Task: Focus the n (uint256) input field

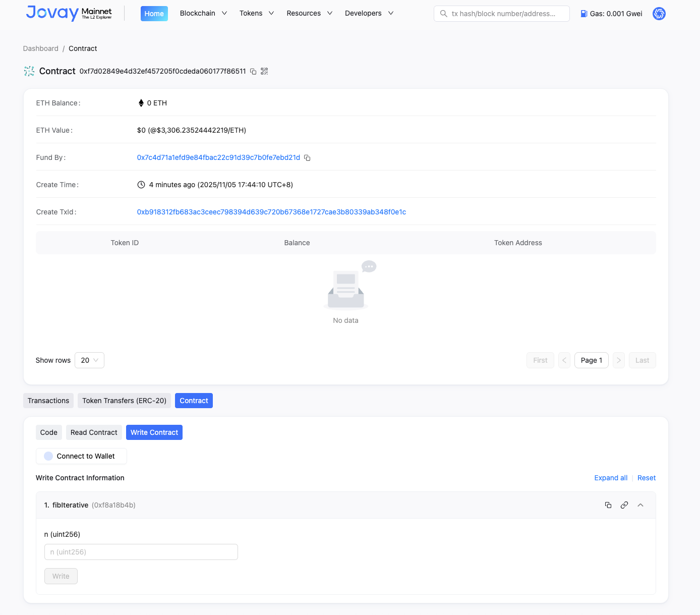Action: click(141, 552)
